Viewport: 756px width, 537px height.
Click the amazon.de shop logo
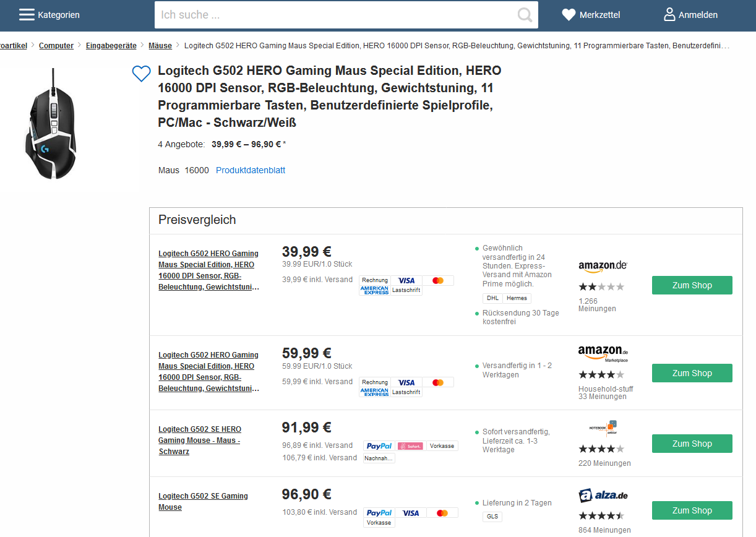coord(603,266)
